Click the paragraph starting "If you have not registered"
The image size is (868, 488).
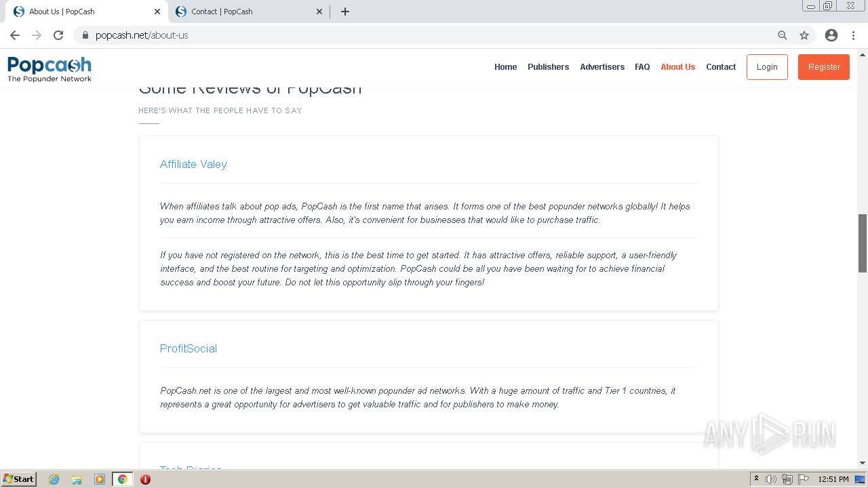[418, 268]
